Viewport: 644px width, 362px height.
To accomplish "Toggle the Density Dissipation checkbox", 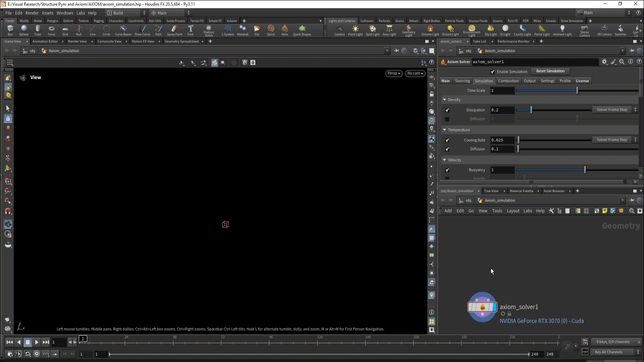I will [x=447, y=110].
